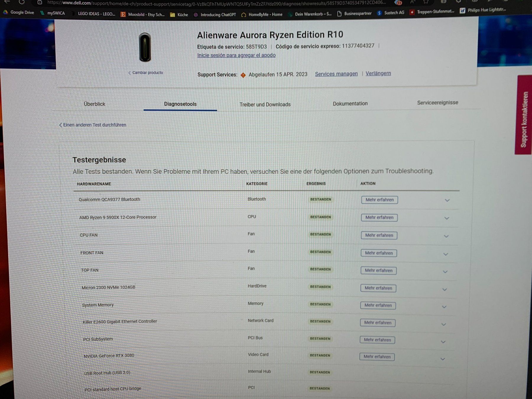
Task: Expand the CPU FAN row
Action: pos(446,236)
